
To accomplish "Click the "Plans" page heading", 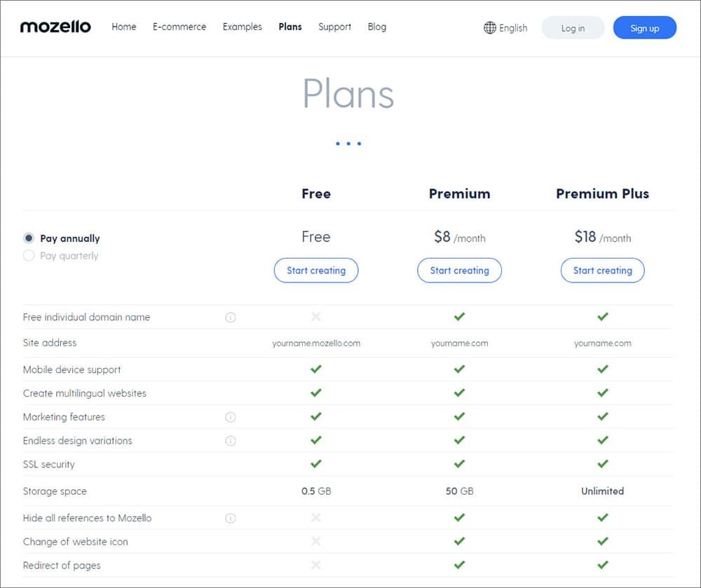I will [x=348, y=93].
